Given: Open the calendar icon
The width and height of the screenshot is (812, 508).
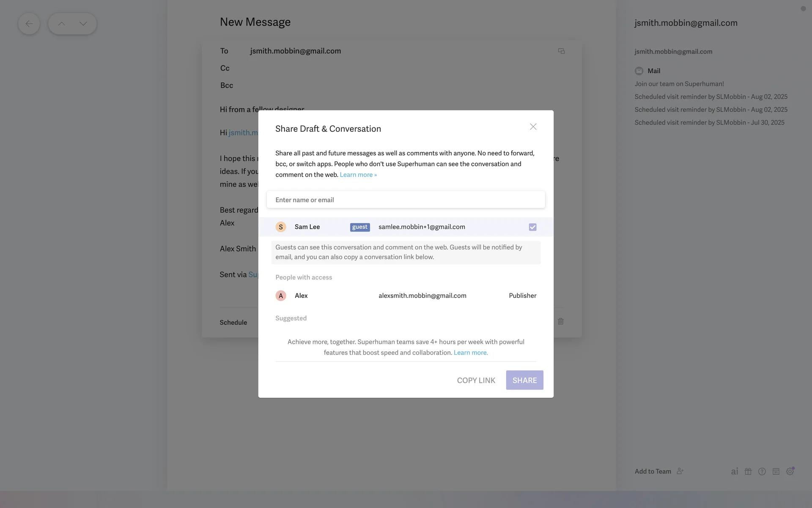Looking at the screenshot, I should [776, 472].
